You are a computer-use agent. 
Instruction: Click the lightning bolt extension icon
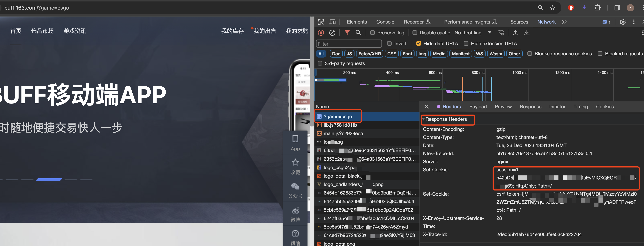[584, 8]
